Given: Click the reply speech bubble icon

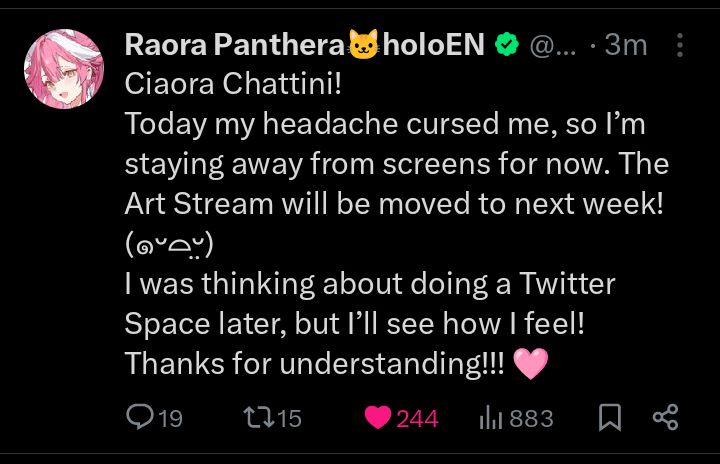Looking at the screenshot, I should [140, 418].
